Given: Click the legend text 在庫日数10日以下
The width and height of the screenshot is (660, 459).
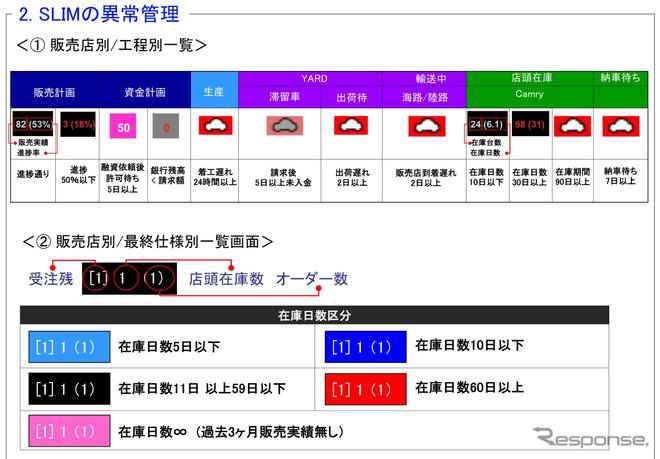Looking at the screenshot, I should click(x=469, y=345).
